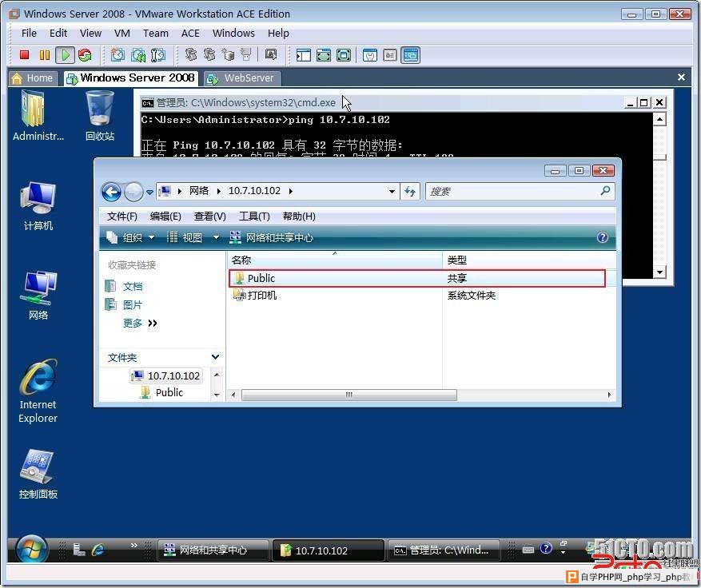Open recent pages dropdown arrow
This screenshot has width=701, height=588.
[149, 193]
